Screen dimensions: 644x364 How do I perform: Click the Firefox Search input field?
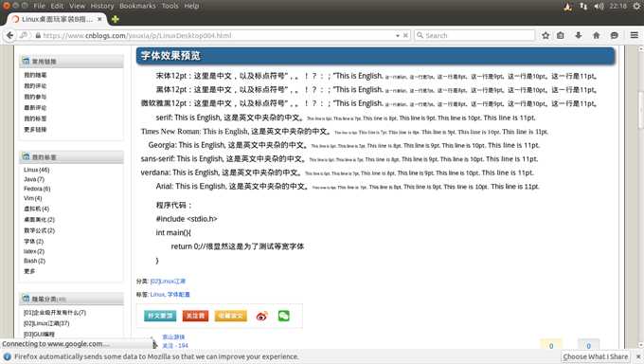[x=474, y=35]
